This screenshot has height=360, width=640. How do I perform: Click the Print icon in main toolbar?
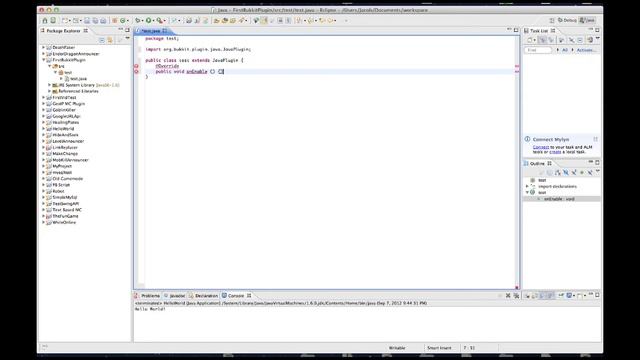click(103, 20)
